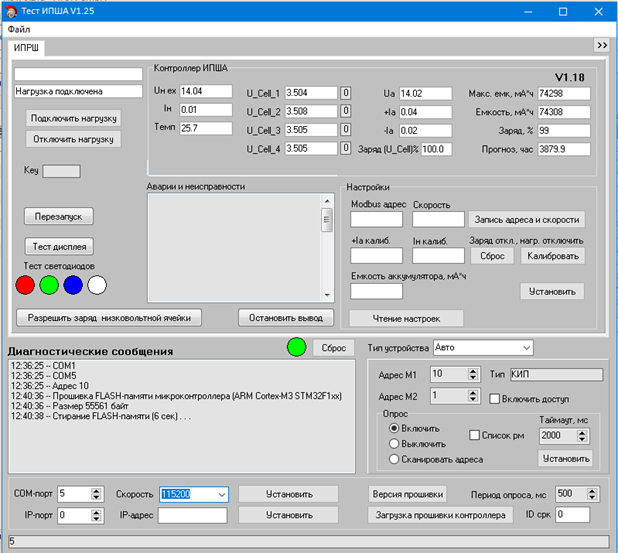The height and width of the screenshot is (553, 618).
Task: Click the green LED test circle
Action: (49, 285)
